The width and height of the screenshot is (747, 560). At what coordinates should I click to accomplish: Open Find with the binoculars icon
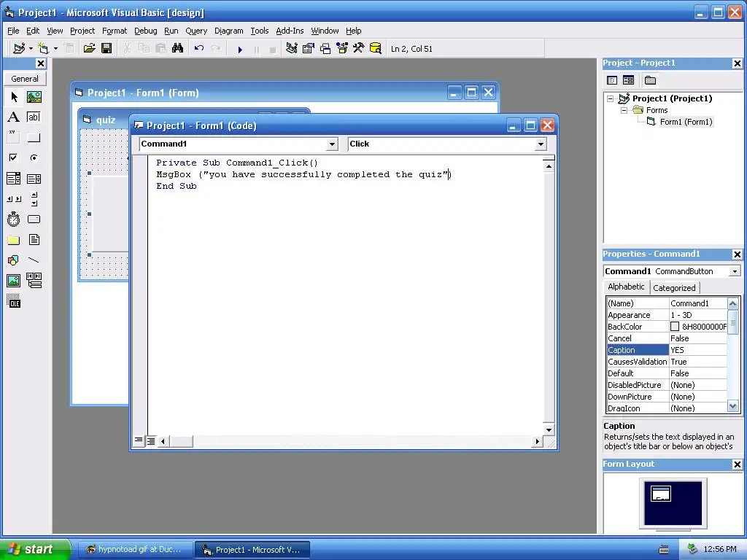pyautogui.click(x=178, y=48)
